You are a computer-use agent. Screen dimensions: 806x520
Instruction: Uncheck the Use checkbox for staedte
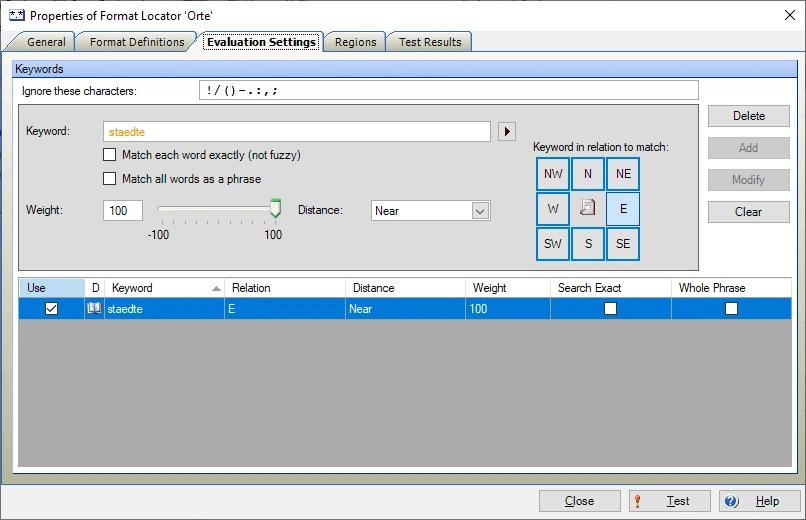coord(52,309)
